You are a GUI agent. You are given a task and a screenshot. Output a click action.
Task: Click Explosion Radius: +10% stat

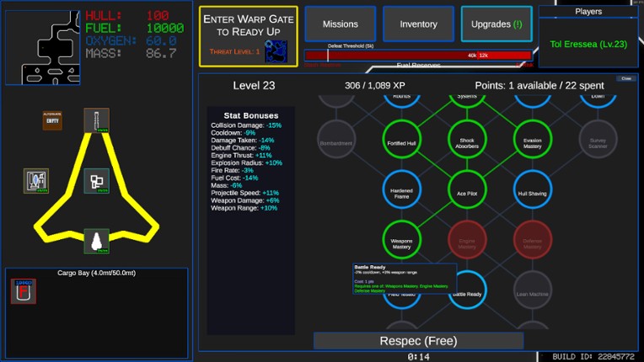tap(246, 162)
